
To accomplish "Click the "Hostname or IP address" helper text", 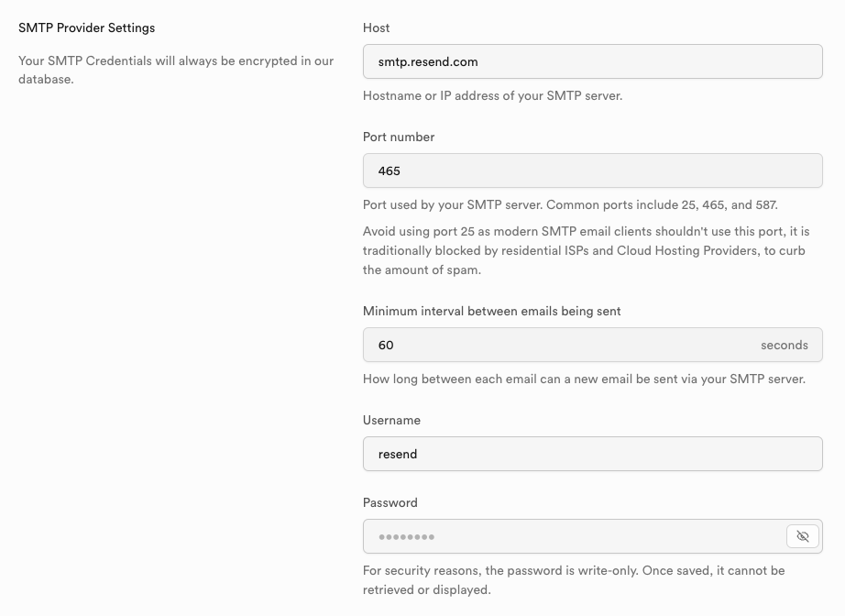I will coord(492,95).
